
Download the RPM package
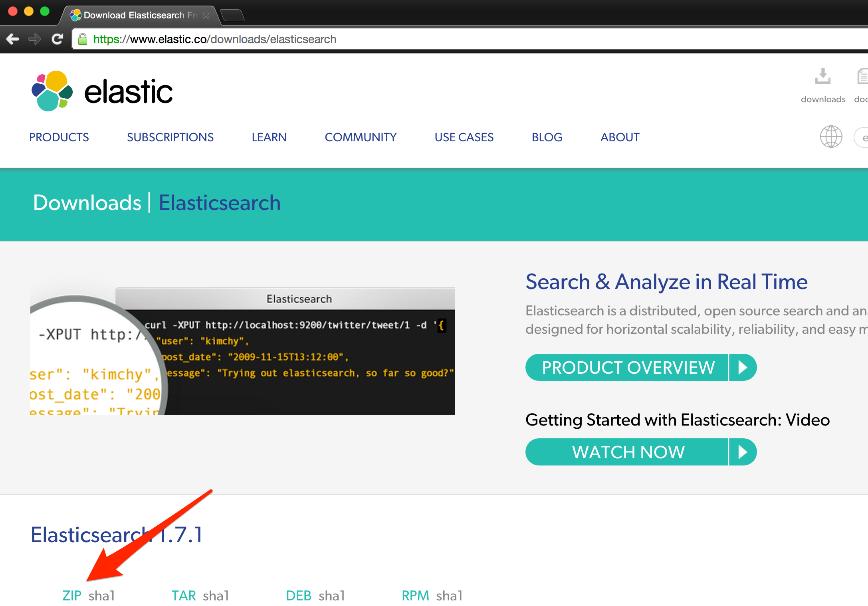[x=415, y=596]
